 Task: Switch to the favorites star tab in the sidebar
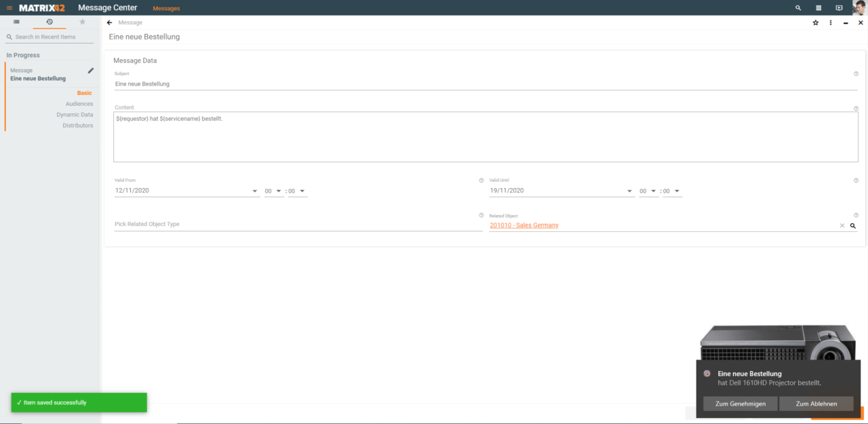coord(83,22)
